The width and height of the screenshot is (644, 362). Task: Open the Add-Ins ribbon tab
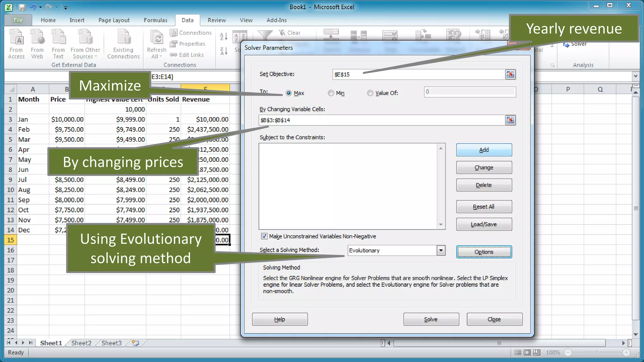pyautogui.click(x=276, y=20)
